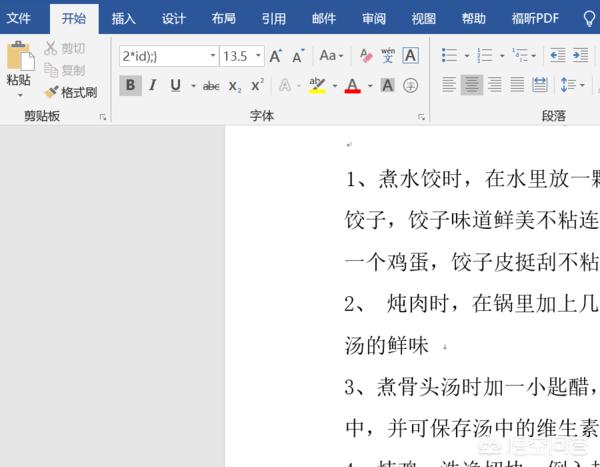
Task: Open the numbering style dropdown arrow
Action: [x=502, y=56]
